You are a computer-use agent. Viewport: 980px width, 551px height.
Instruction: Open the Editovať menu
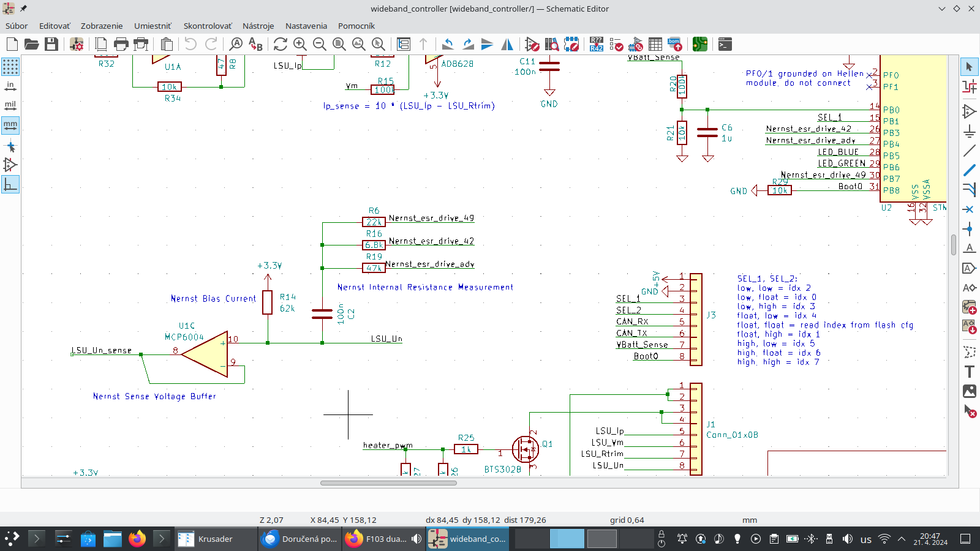click(55, 26)
